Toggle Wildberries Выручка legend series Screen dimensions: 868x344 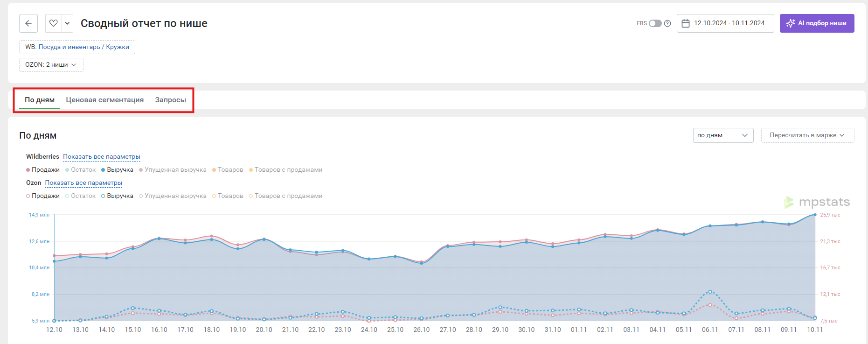118,170
